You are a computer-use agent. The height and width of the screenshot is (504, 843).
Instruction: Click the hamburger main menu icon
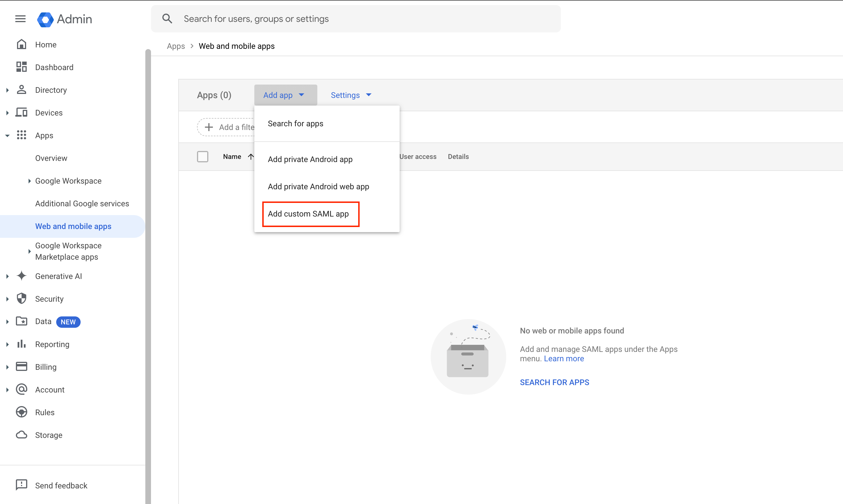(x=20, y=19)
